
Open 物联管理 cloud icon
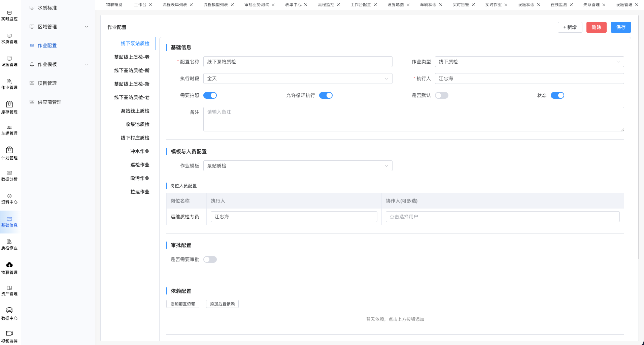(9, 265)
